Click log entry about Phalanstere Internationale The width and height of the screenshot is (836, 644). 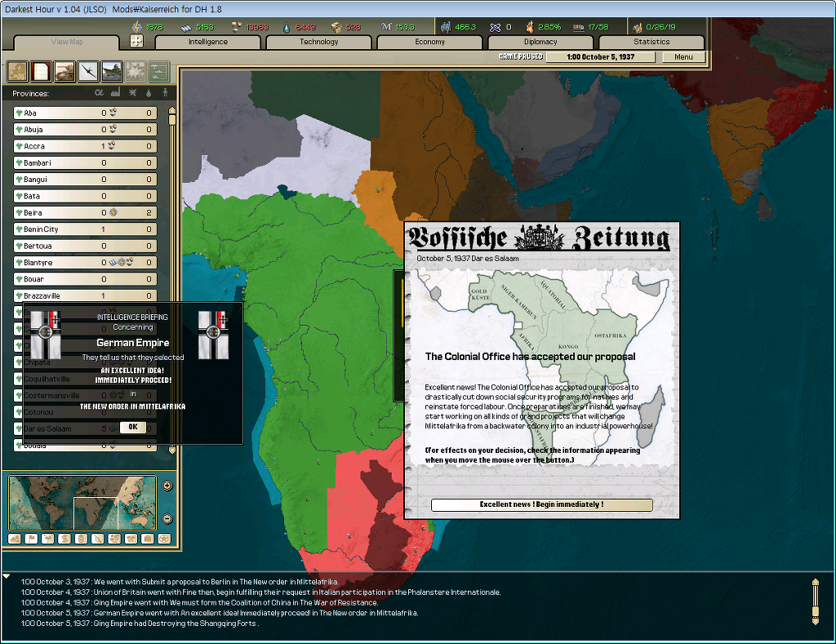point(260,593)
